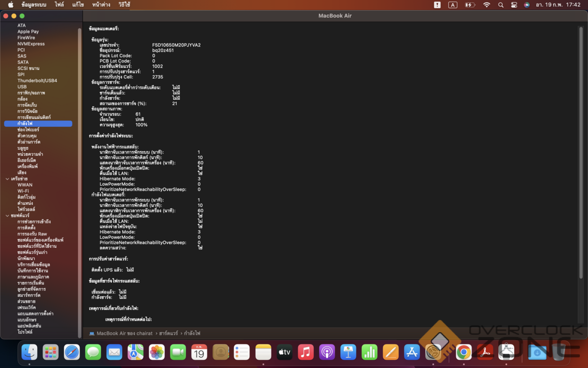This screenshot has height=368, width=588.
Task: Click the battery status icon
Action: [470, 5]
